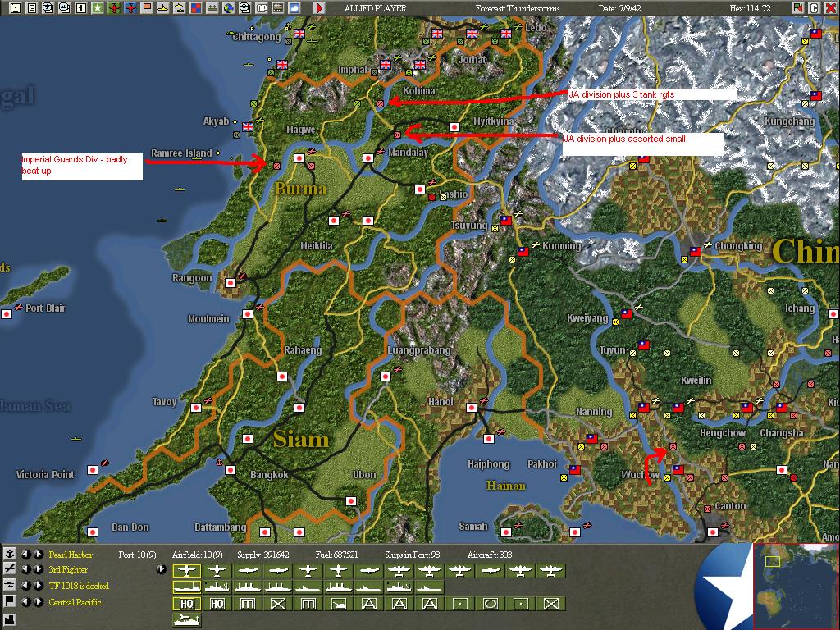Click the Central Pacific HQ name
840x630 pixels.
75,602
